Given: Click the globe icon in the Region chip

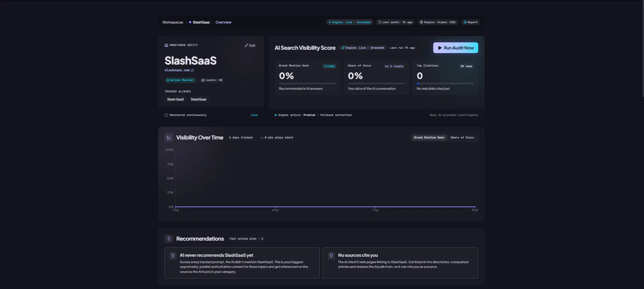Looking at the screenshot, I should point(422,23).
